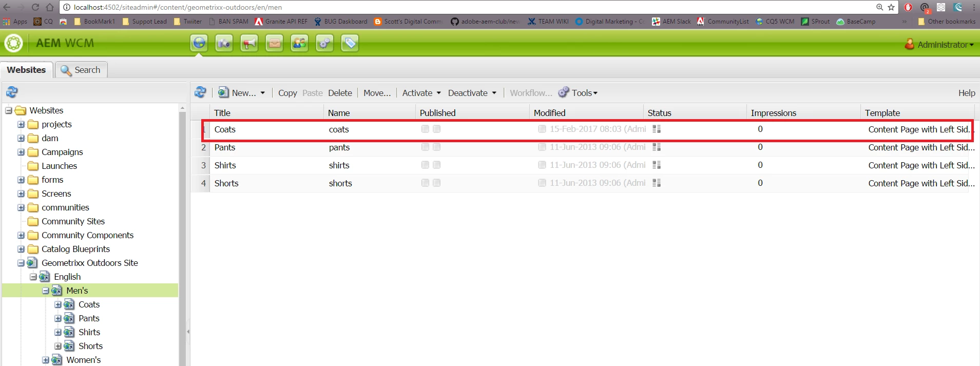Collapse the Men's node
980x366 pixels.
coord(46,291)
